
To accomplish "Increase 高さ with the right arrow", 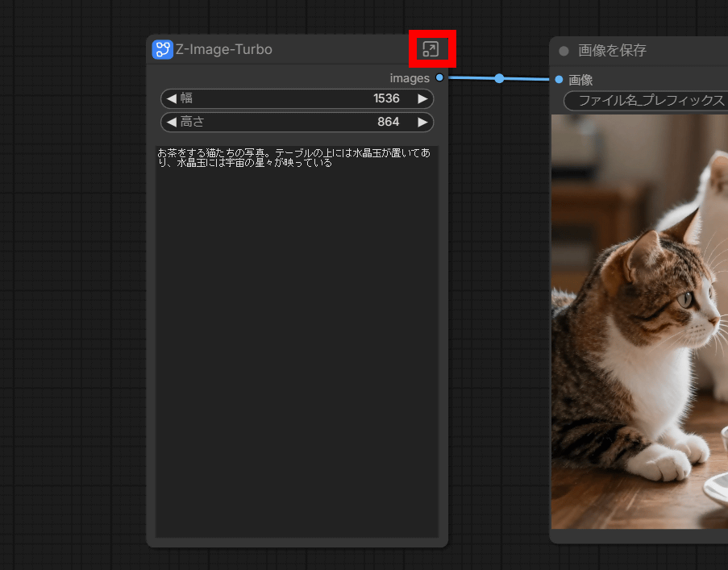I will tap(422, 123).
